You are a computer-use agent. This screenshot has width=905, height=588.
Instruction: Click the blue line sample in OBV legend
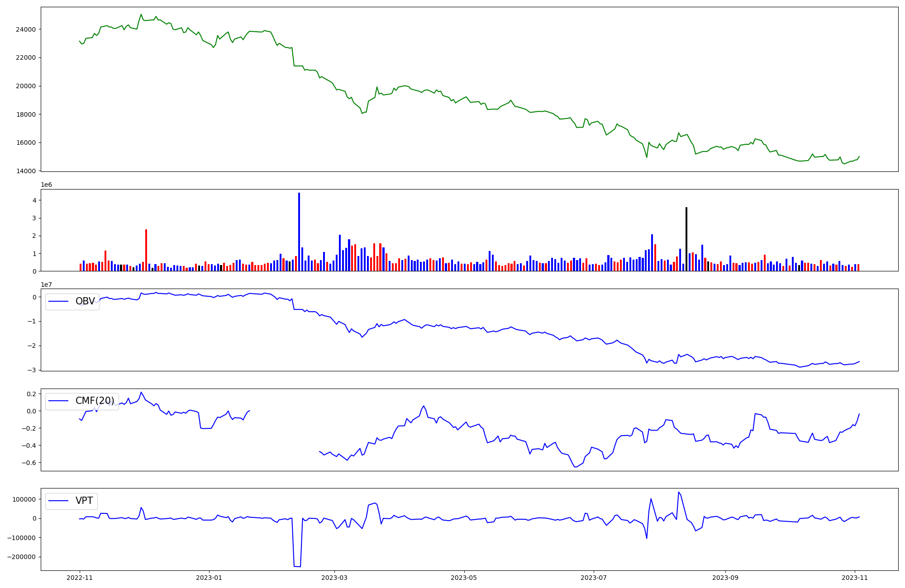click(x=58, y=301)
